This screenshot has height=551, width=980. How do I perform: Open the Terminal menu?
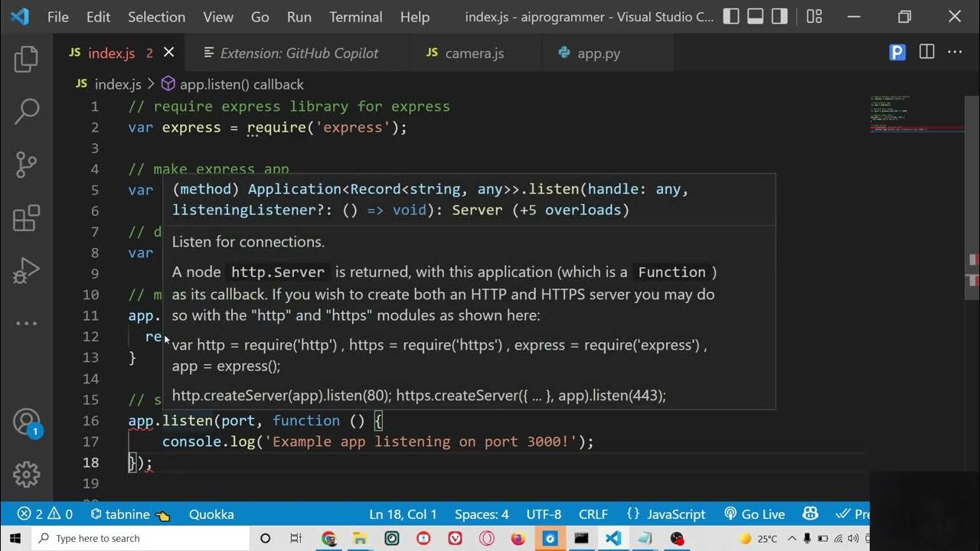[x=355, y=17]
